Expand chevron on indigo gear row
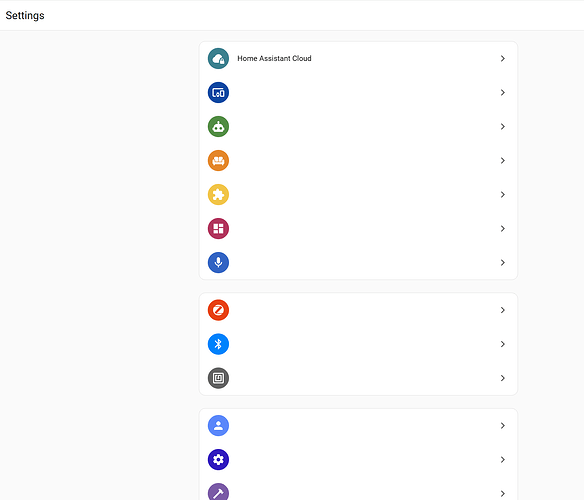 (x=502, y=459)
